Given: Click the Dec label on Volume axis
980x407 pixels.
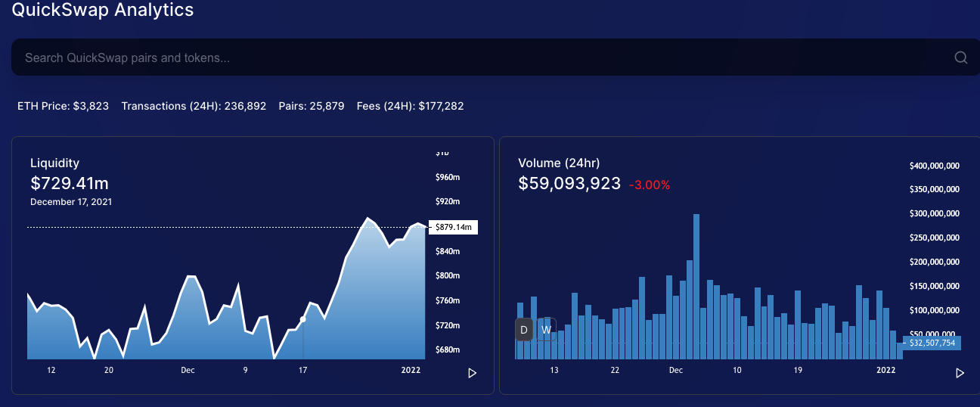Looking at the screenshot, I should (676, 370).
